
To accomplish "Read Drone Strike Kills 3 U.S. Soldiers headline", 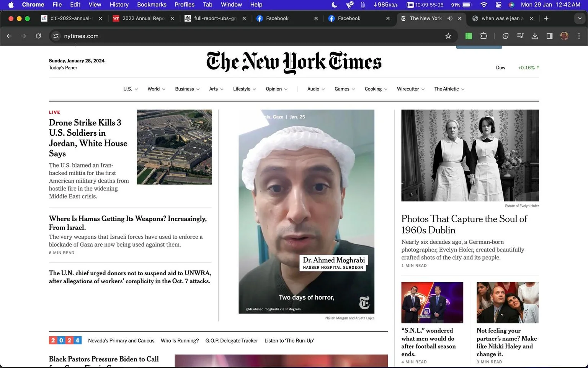I will click(x=88, y=138).
